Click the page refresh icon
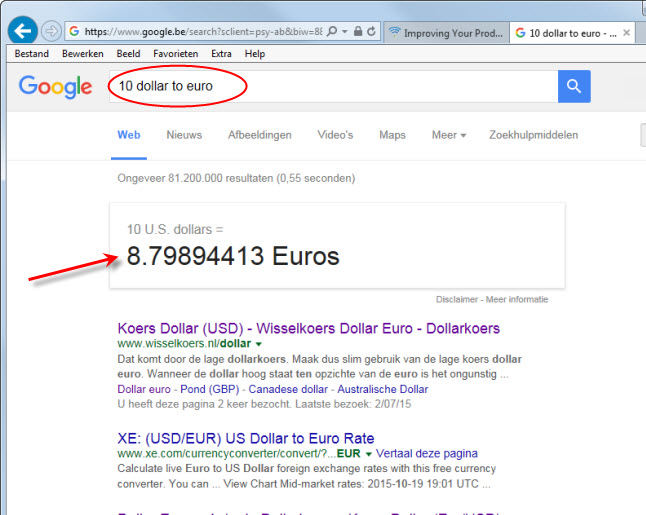 pos(371,31)
